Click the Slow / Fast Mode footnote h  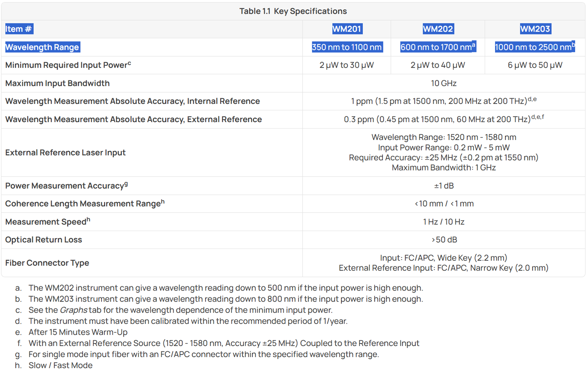(x=61, y=365)
